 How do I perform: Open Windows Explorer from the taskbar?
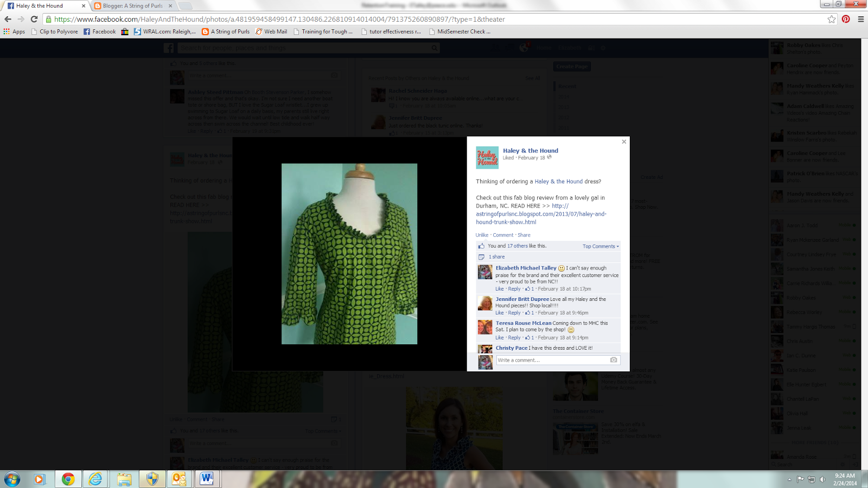(124, 479)
